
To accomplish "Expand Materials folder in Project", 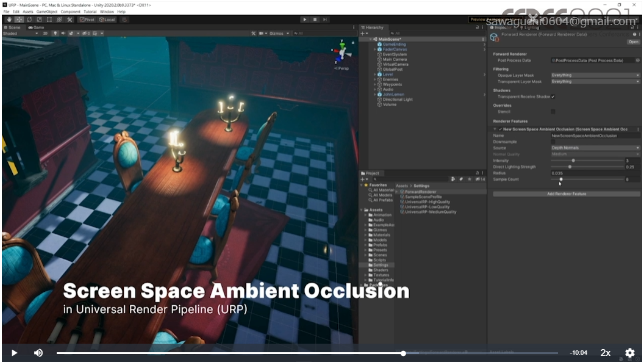I will [x=365, y=235].
